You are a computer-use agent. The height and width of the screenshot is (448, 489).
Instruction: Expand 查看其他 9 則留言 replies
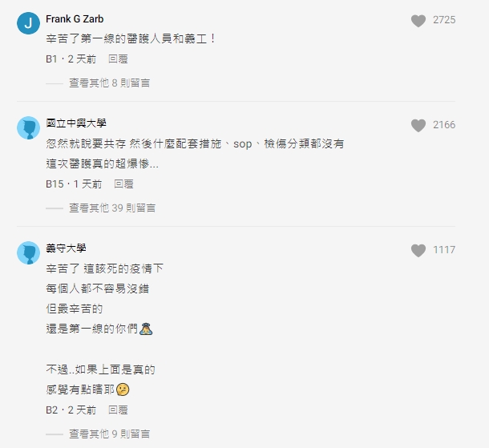(110, 434)
